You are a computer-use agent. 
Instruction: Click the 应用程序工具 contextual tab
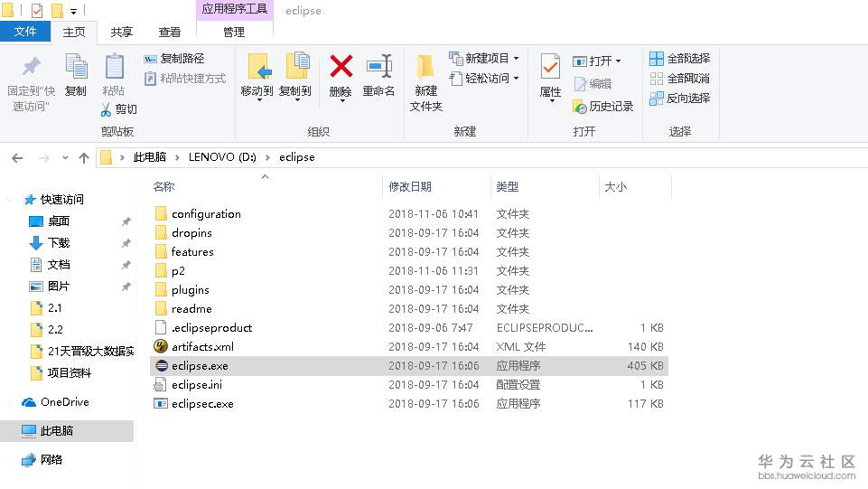(x=235, y=9)
